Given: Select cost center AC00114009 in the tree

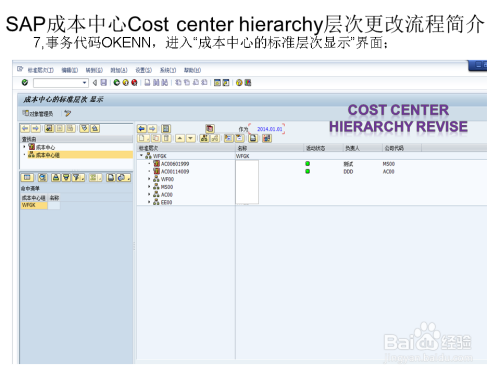Looking at the screenshot, I should coord(175,171).
